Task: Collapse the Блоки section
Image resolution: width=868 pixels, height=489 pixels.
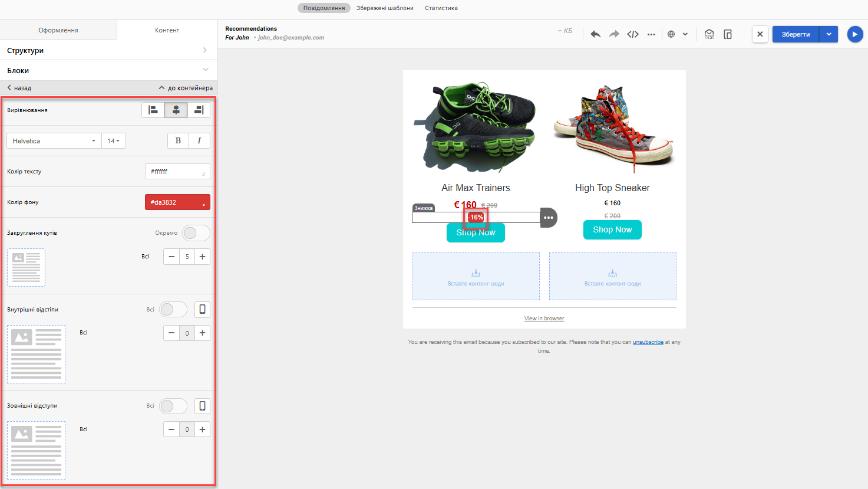Action: click(108, 70)
